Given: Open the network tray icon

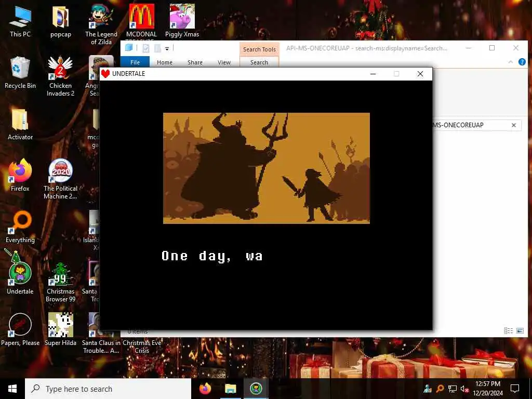Looking at the screenshot, I should [453, 389].
